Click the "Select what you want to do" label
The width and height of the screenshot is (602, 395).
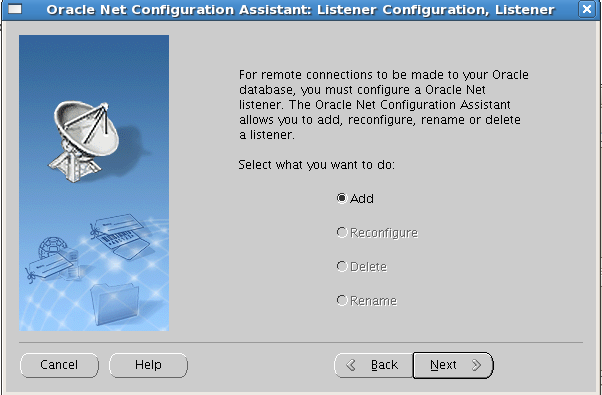(x=317, y=165)
